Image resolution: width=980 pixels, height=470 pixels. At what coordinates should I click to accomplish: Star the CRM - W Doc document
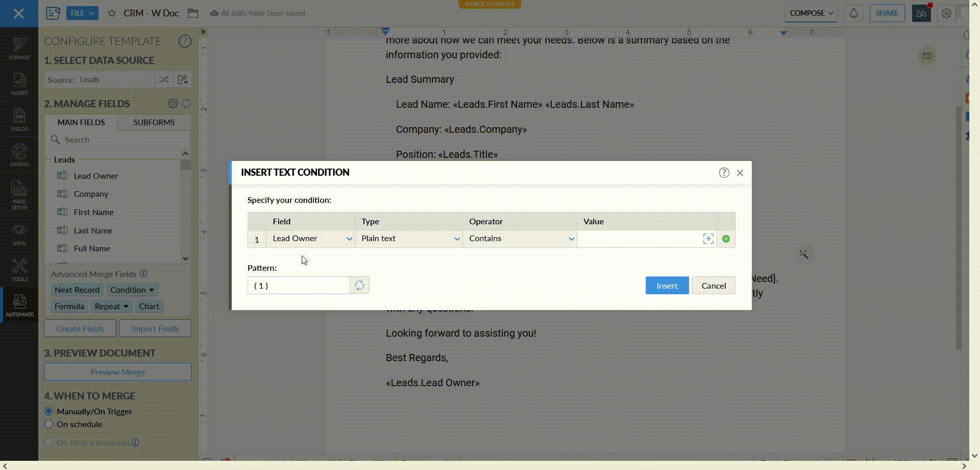[112, 13]
